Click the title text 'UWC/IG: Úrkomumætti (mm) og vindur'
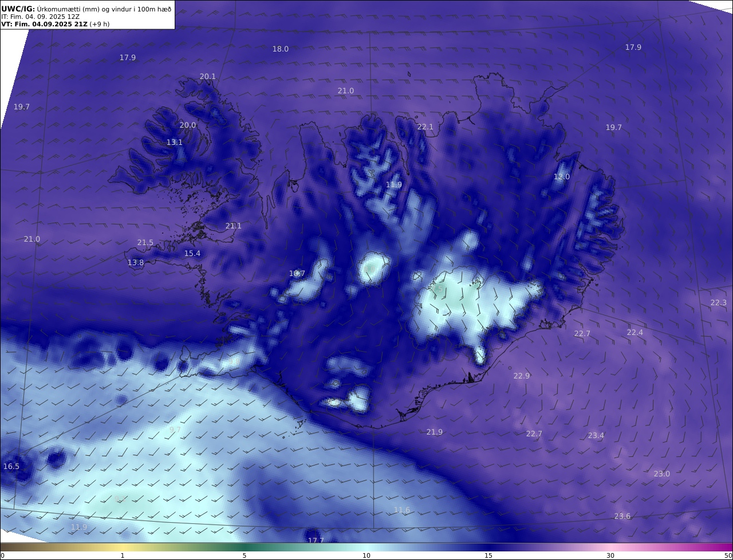This screenshot has width=733, height=560. point(68,9)
